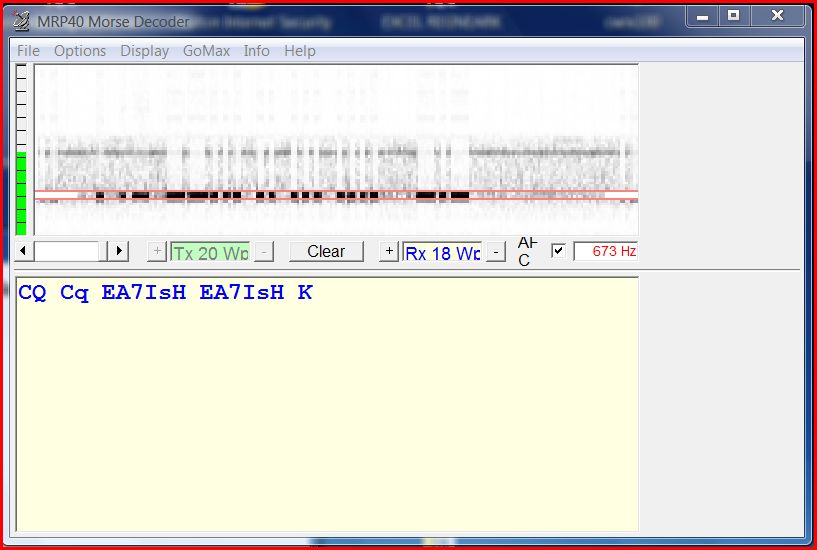This screenshot has width=817, height=550.
Task: Click the Rx 18 Wpm speed field
Action: pos(442,252)
